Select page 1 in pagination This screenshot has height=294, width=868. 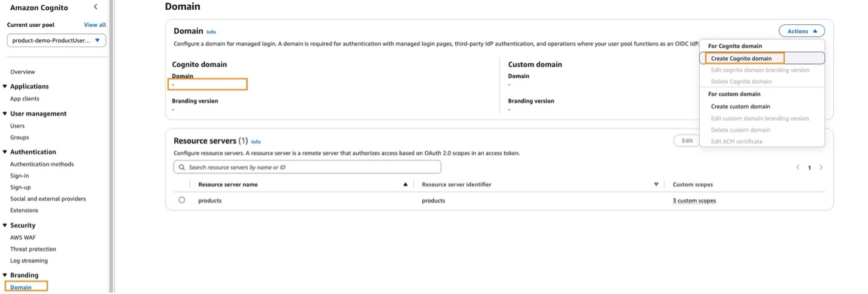tap(809, 168)
